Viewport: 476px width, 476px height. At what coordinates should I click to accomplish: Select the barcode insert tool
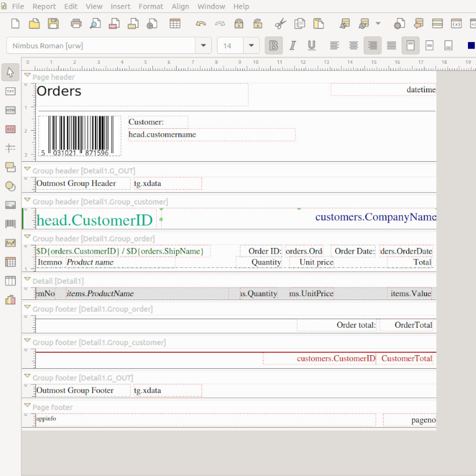pyautogui.click(x=10, y=224)
